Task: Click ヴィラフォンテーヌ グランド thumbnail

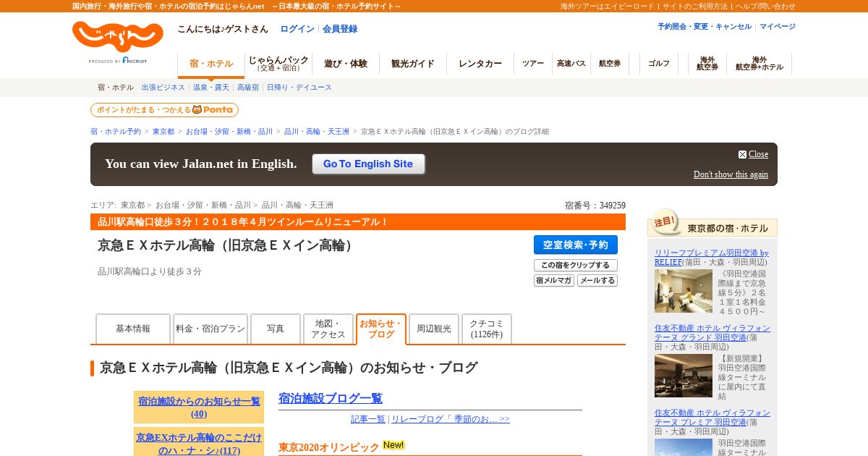Action: coord(684,376)
